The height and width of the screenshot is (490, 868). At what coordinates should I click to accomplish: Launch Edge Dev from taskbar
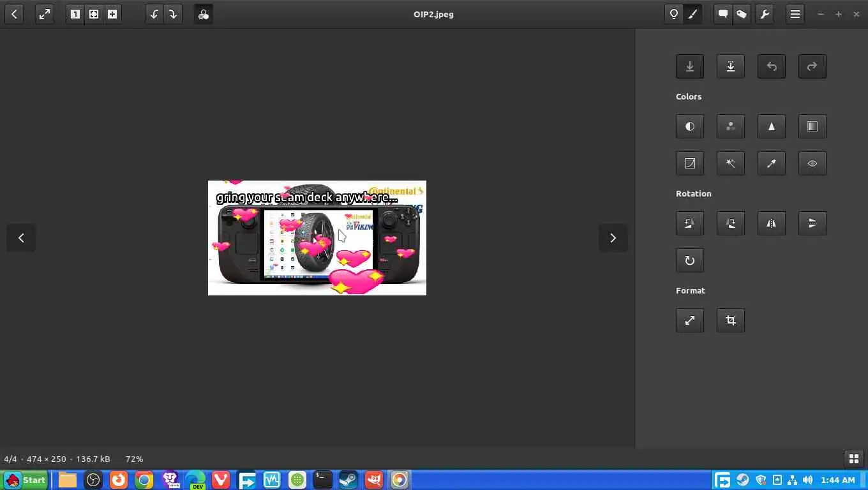(195, 480)
